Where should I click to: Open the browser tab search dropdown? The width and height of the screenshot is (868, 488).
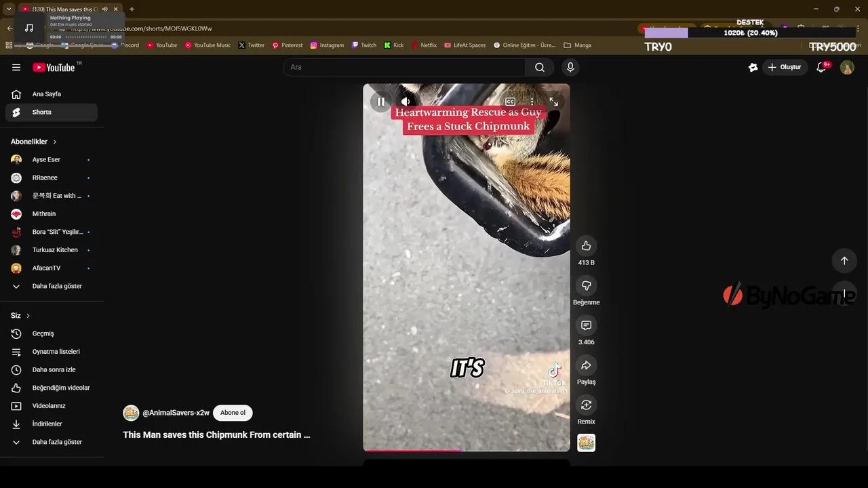tap(9, 9)
